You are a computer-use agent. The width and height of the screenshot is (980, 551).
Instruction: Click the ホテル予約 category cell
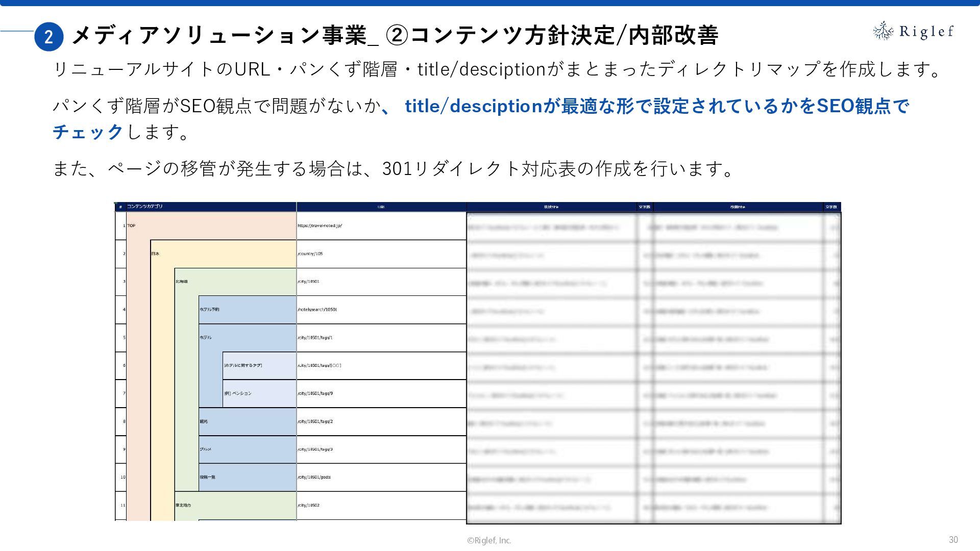(x=209, y=310)
